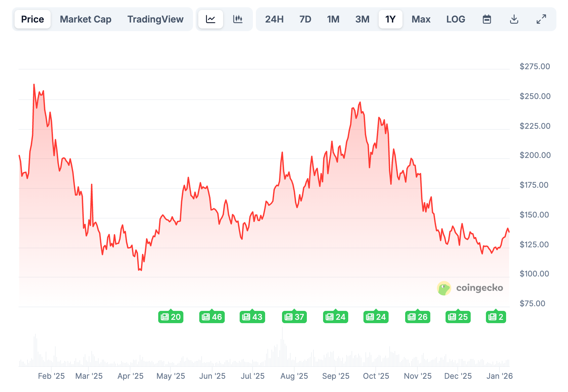
Task: Switch to the Market Cap tab
Action: click(x=85, y=19)
